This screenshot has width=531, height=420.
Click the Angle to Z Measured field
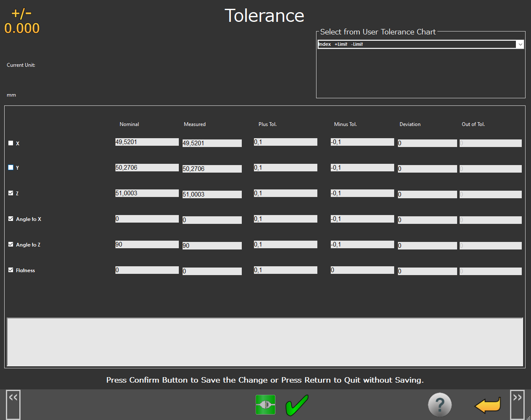(212, 246)
